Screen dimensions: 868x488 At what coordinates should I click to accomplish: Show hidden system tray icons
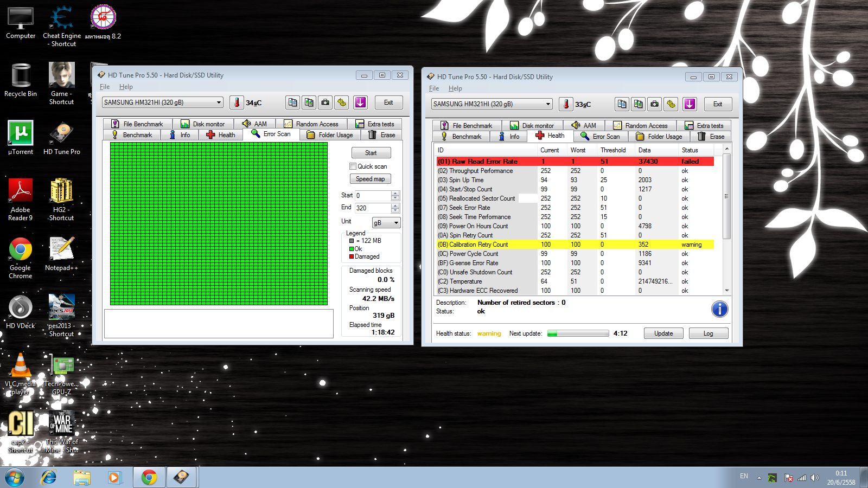point(759,478)
